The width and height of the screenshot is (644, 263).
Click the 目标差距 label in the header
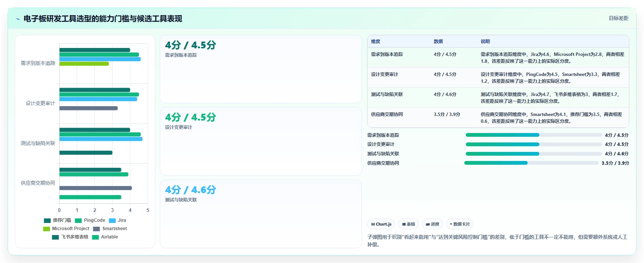point(619,18)
